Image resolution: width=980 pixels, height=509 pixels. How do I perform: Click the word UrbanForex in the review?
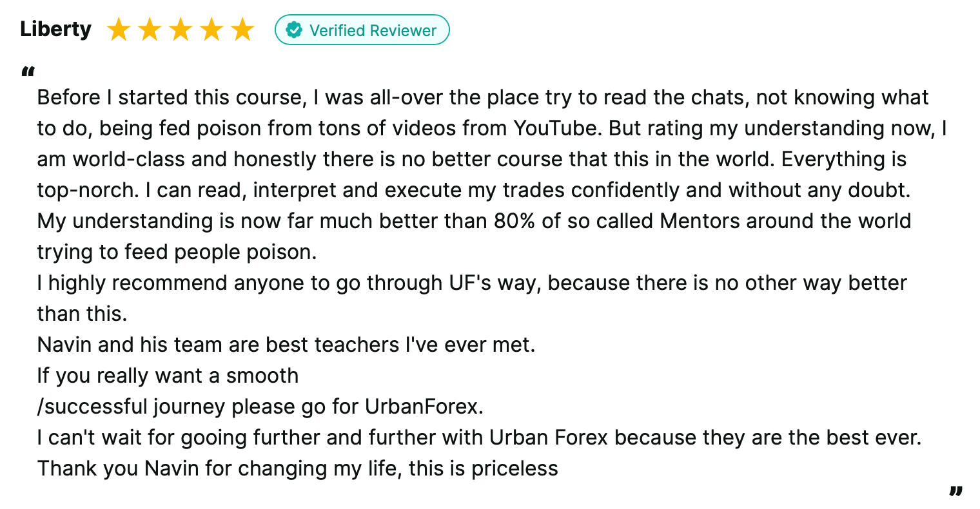421,407
